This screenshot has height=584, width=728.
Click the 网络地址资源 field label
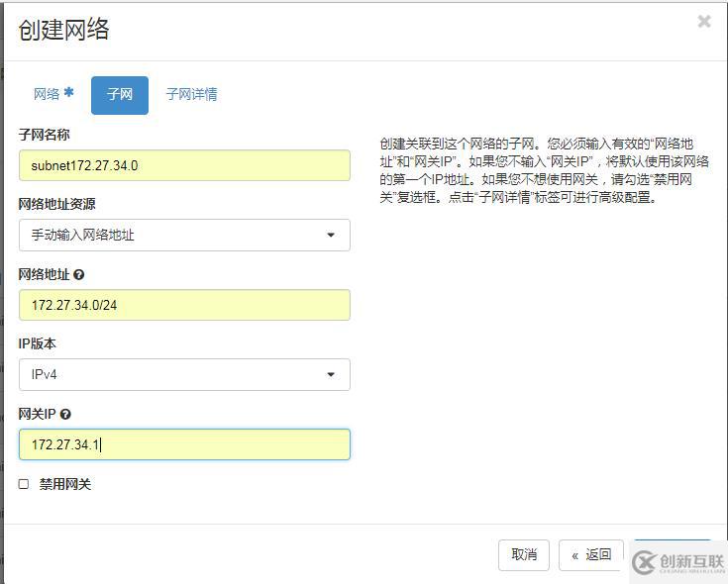[x=56, y=204]
